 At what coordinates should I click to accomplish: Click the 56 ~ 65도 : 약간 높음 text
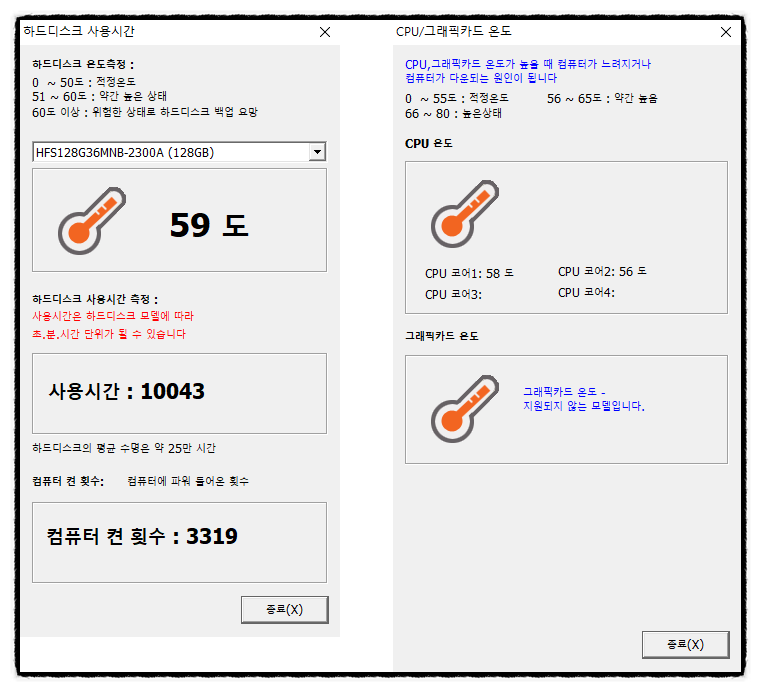click(x=602, y=99)
